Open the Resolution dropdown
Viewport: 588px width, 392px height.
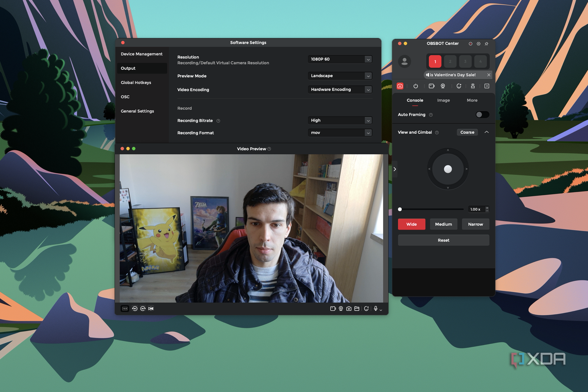point(339,59)
